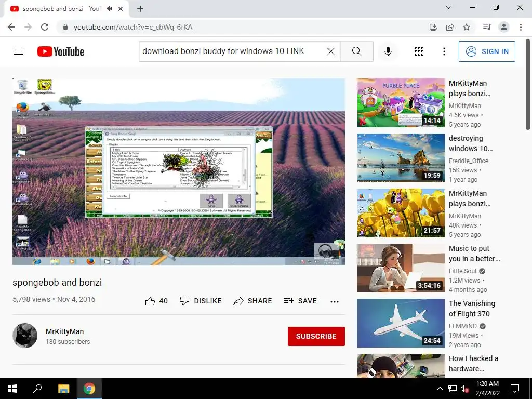This screenshot has width=532, height=399.
Task: Click '5,798 views' text
Action: [x=31, y=299]
